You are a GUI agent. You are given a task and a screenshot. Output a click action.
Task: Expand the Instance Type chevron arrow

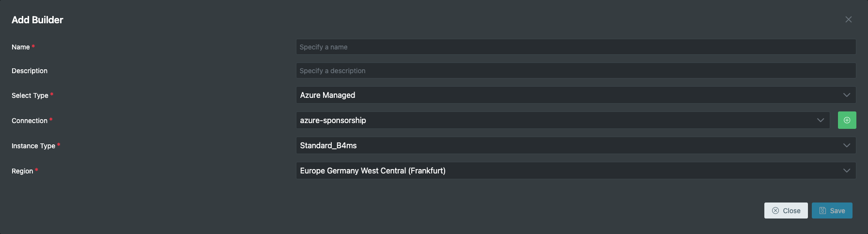coord(847,145)
